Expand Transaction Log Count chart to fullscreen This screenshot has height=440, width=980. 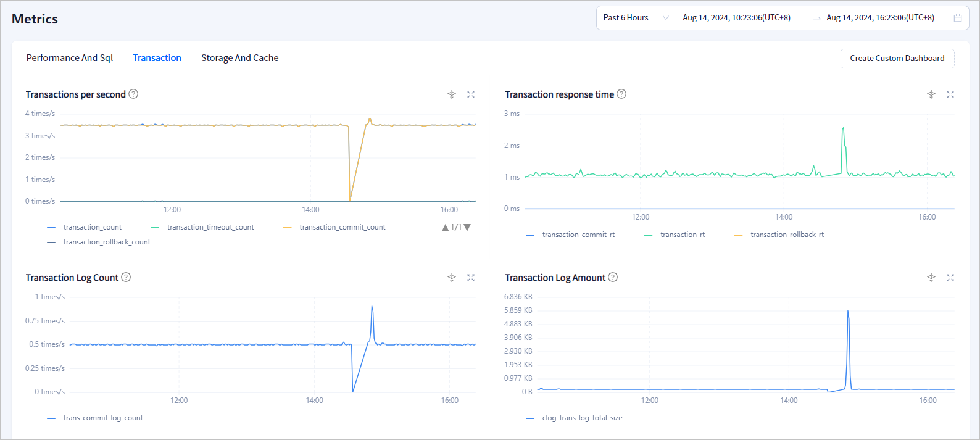pos(471,278)
